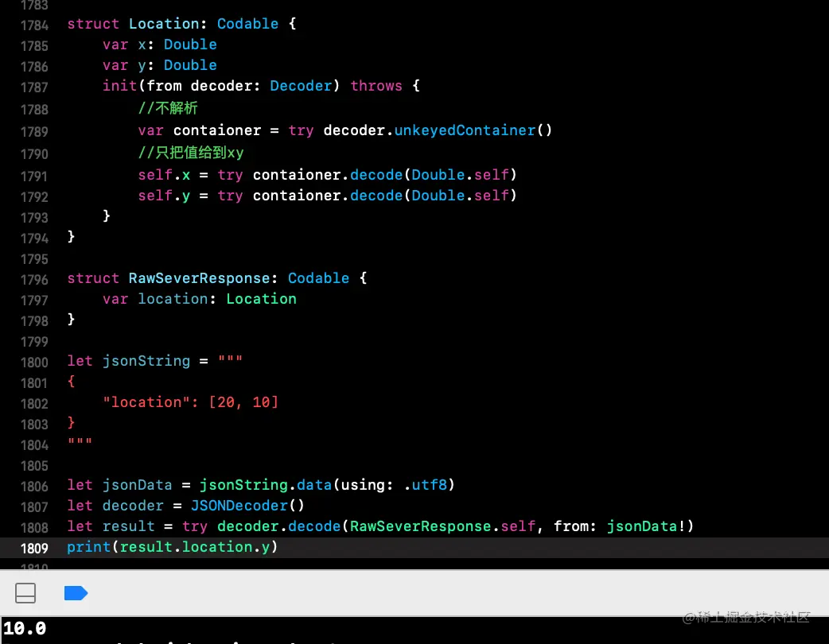Click line number 1809 in the gutter
This screenshot has width=829, height=644.
tap(34, 548)
